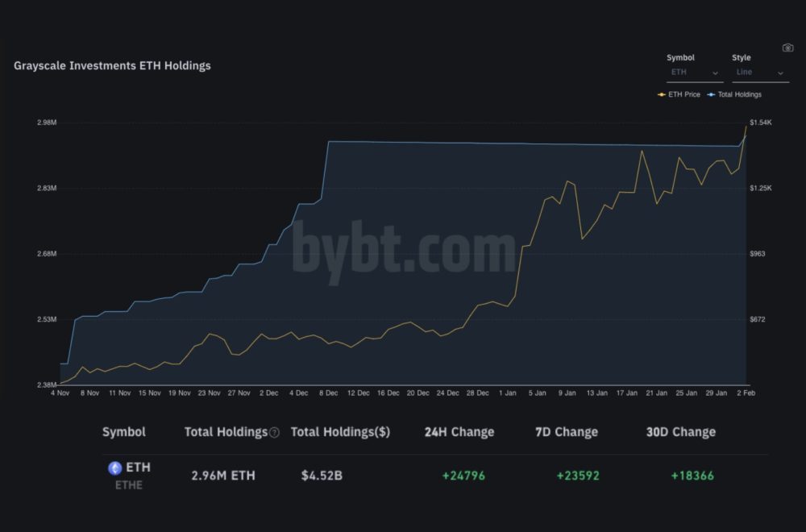Sort by 7D Change column header

pyautogui.click(x=567, y=432)
